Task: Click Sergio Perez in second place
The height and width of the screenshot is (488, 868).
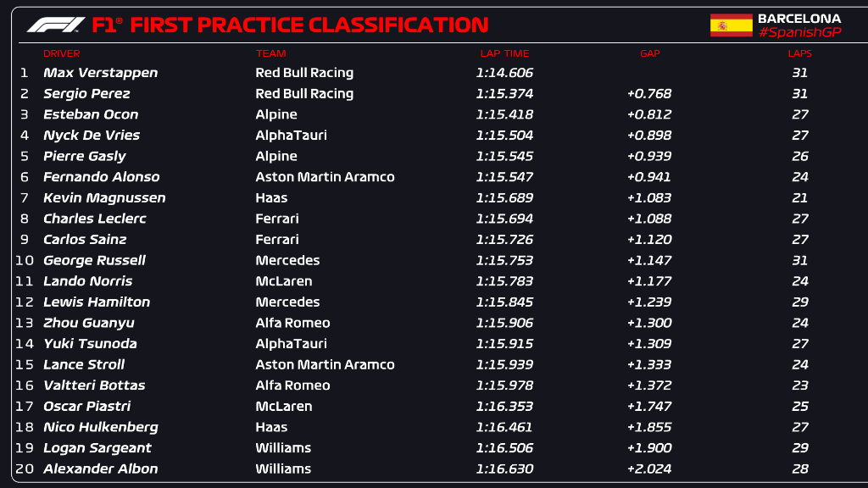Action: click(x=86, y=94)
